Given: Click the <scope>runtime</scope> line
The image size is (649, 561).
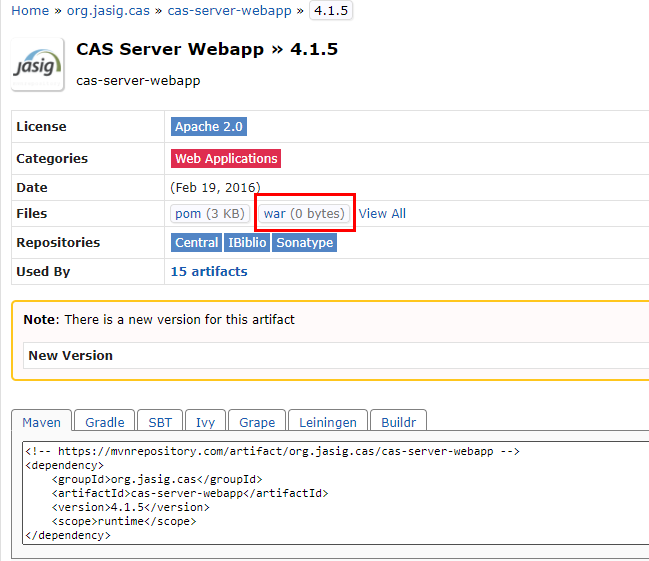Looking at the screenshot, I should coord(124,521).
